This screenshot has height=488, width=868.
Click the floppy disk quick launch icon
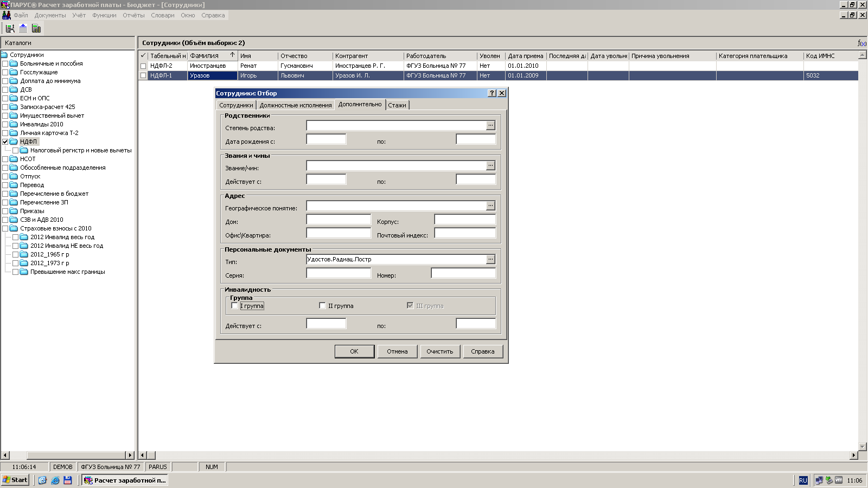pos(68,480)
